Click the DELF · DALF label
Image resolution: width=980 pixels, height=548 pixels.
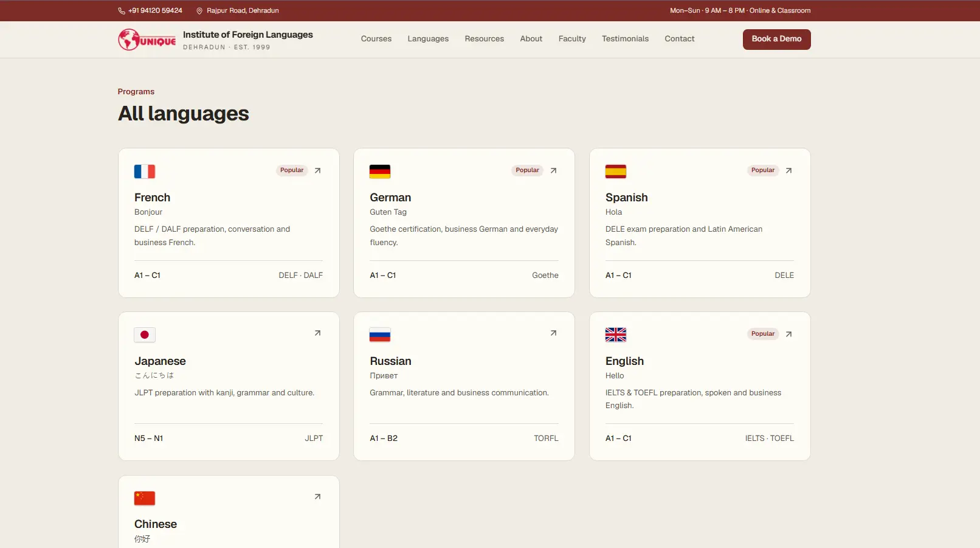tap(300, 276)
